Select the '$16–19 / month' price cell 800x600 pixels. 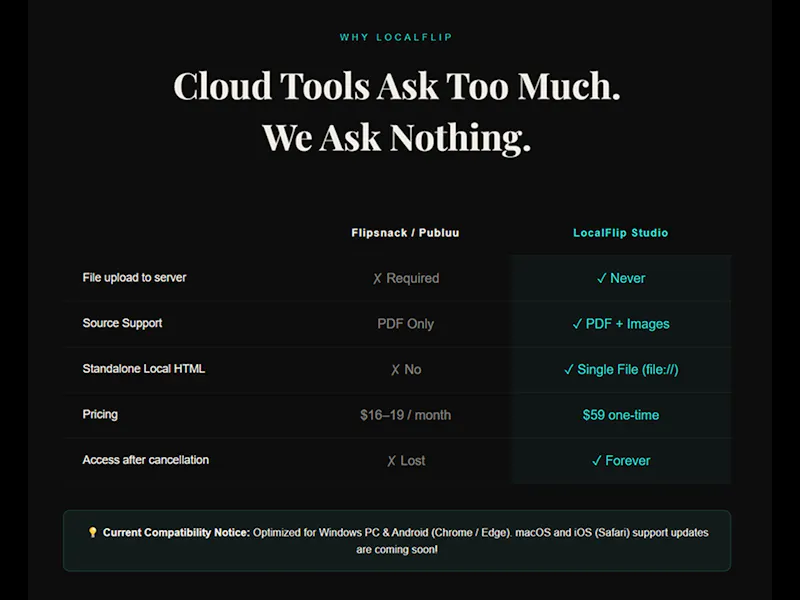pos(406,415)
